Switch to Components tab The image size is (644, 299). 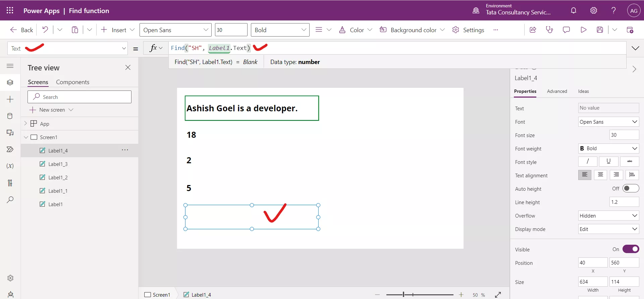point(72,82)
